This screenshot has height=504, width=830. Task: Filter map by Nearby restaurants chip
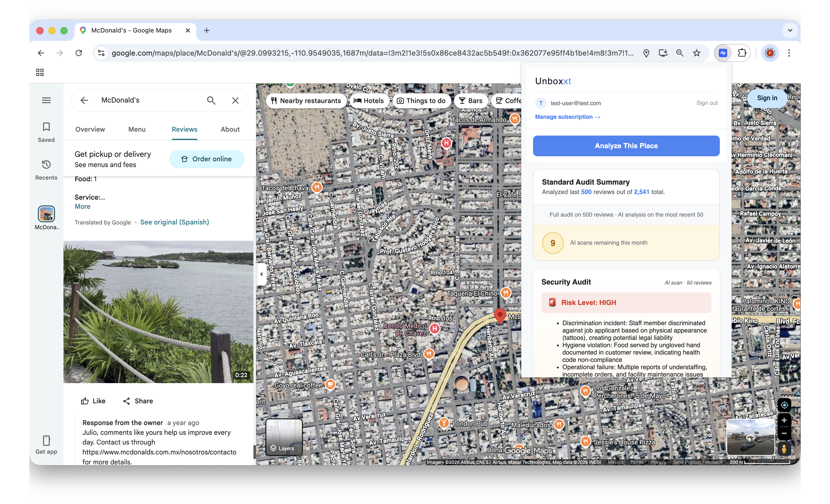[306, 101]
